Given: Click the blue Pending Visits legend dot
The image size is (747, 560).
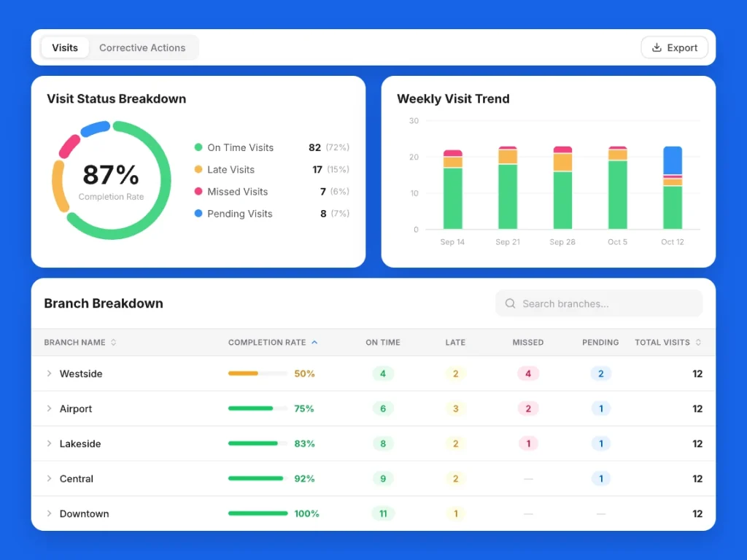Looking at the screenshot, I should click(x=198, y=214).
